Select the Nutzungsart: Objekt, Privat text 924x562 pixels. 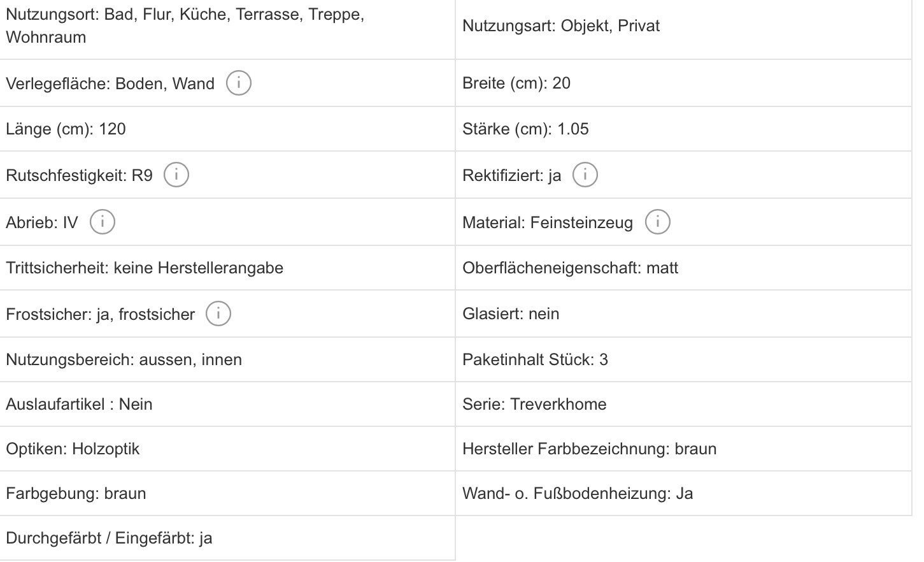pos(561,26)
